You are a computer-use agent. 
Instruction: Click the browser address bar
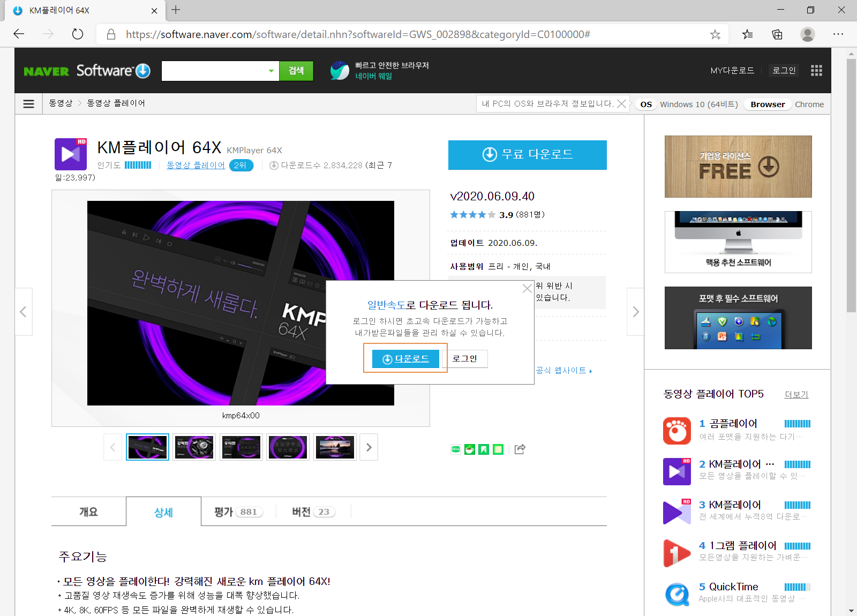[412, 34]
